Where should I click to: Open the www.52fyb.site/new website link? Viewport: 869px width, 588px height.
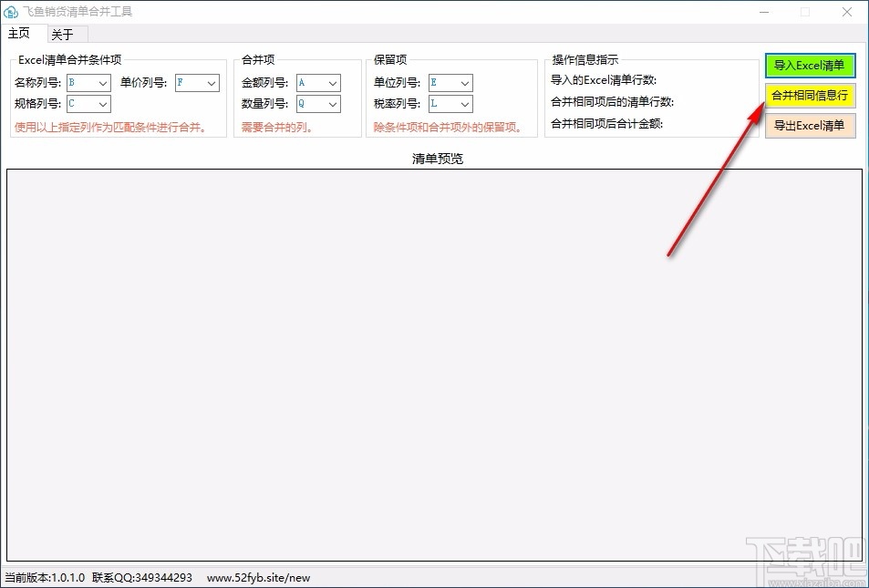pos(258,577)
